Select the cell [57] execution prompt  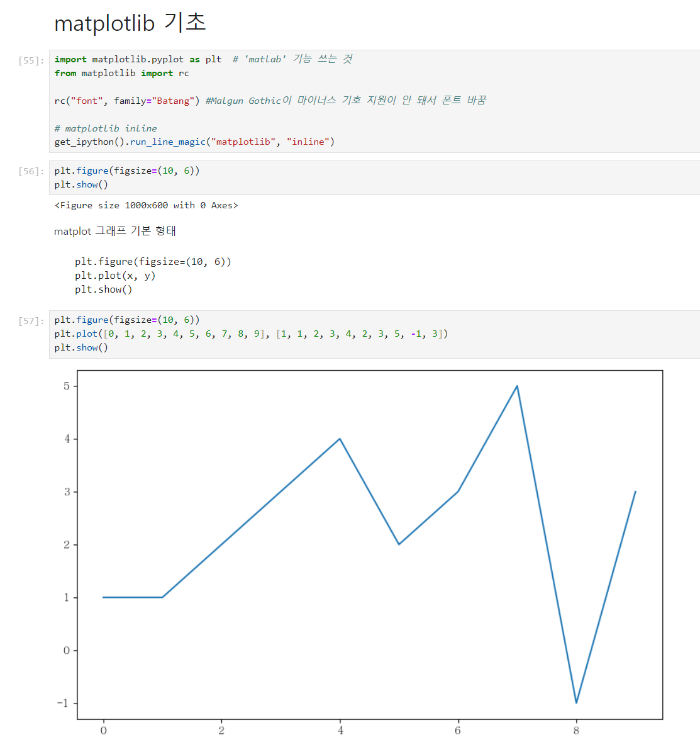pyautogui.click(x=31, y=321)
